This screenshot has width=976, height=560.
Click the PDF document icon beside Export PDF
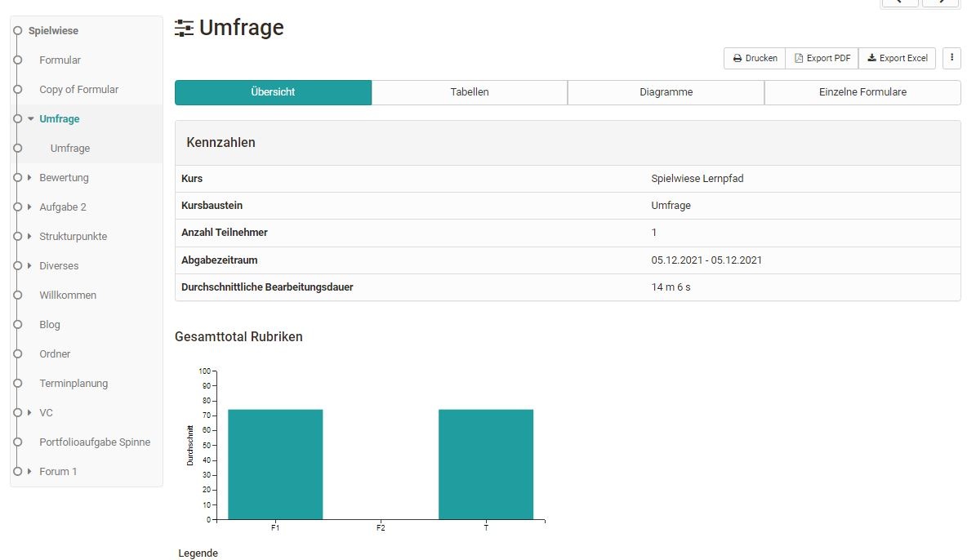pyautogui.click(x=798, y=58)
